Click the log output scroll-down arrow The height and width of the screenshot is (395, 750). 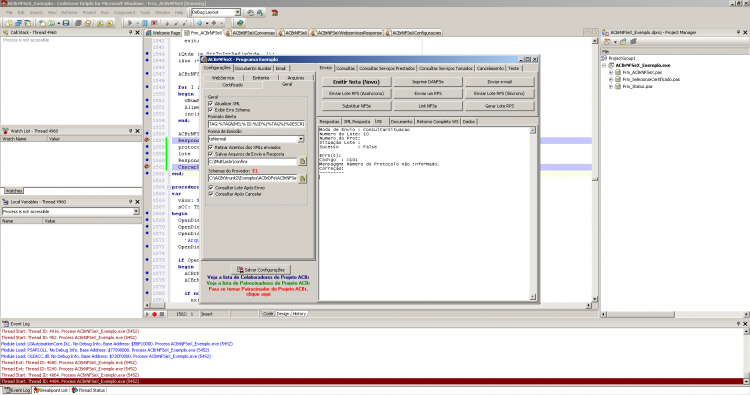pos(533,297)
